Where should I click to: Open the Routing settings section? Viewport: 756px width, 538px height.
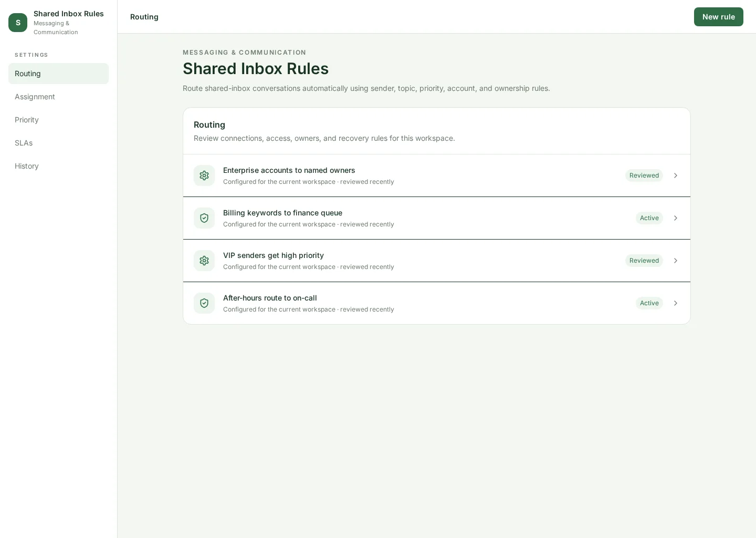[x=58, y=74]
